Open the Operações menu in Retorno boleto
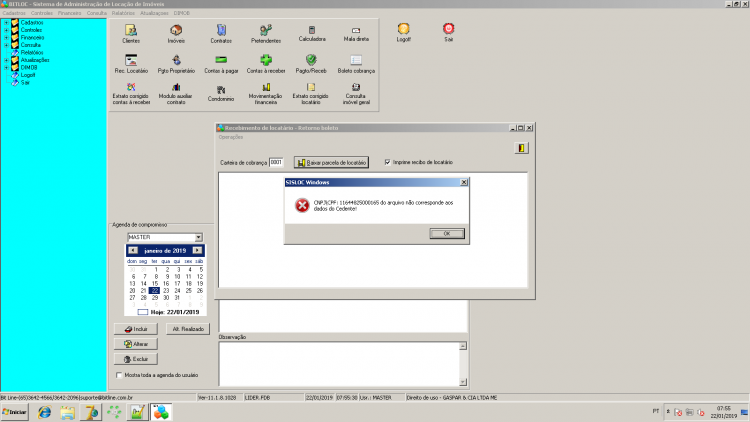Screen dimensions: 750x422 pyautogui.click(x=231, y=137)
